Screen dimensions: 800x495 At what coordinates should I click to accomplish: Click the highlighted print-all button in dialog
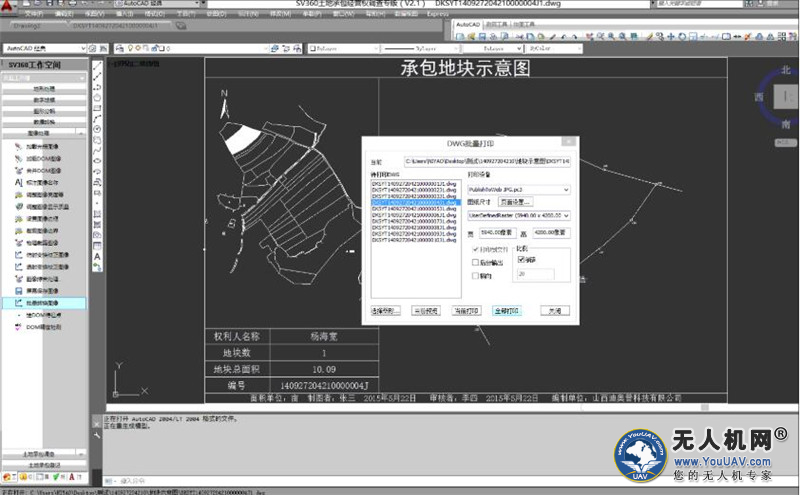click(x=507, y=311)
